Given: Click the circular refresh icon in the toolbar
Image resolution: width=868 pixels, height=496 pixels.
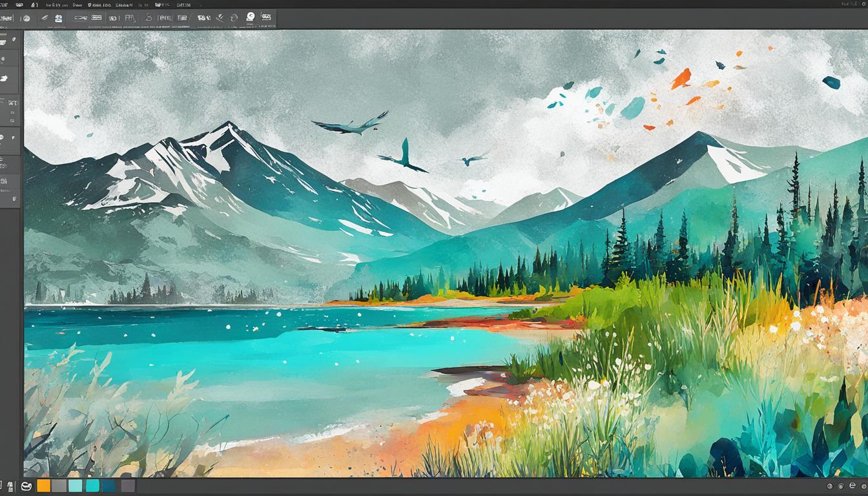Looking at the screenshot, I should pyautogui.click(x=234, y=17).
